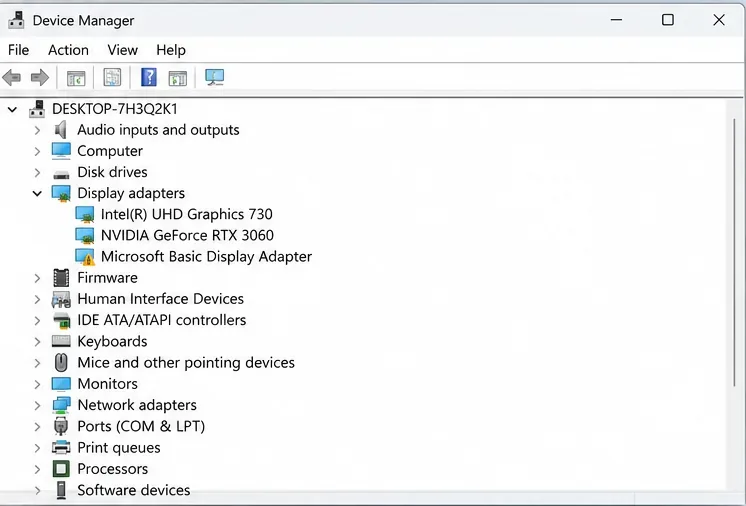746x506 pixels.
Task: Select the Network adapters label
Action: [137, 405]
